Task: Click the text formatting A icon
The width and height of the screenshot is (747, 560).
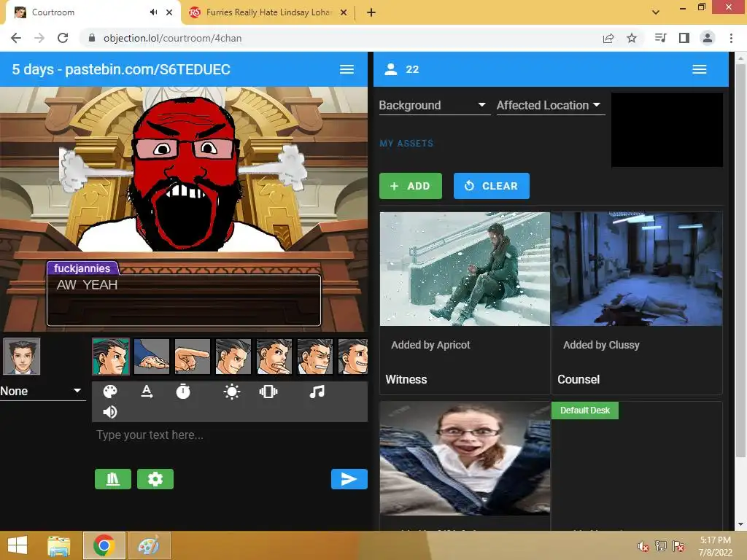Action: [x=147, y=392]
